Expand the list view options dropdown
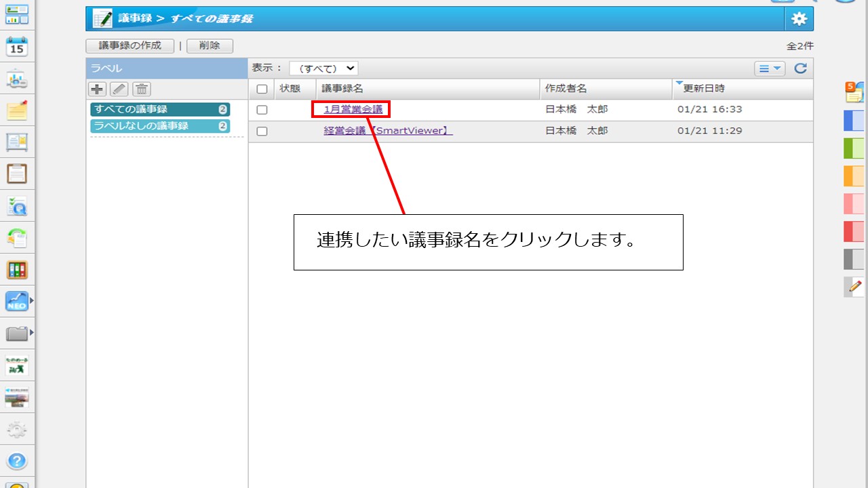The image size is (868, 488). pos(770,68)
